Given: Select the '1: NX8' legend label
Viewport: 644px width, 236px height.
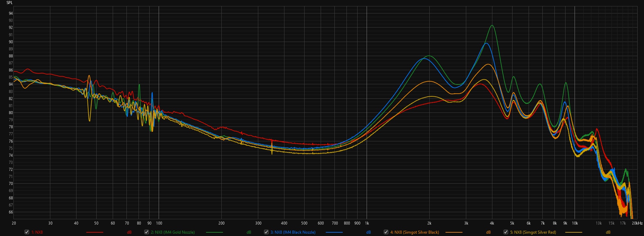Looking at the screenshot, I should pyautogui.click(x=37, y=232).
